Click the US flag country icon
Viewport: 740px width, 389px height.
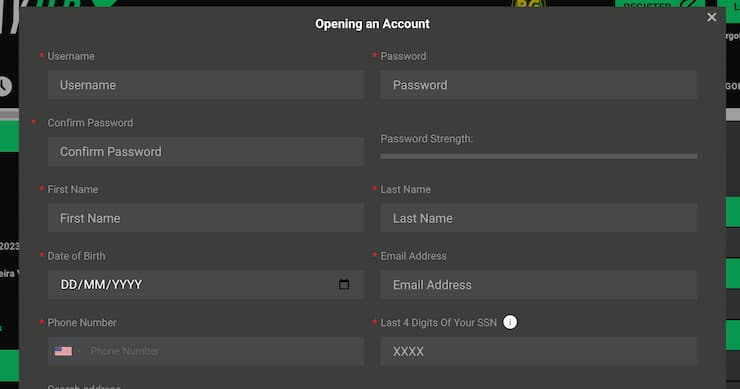63,351
